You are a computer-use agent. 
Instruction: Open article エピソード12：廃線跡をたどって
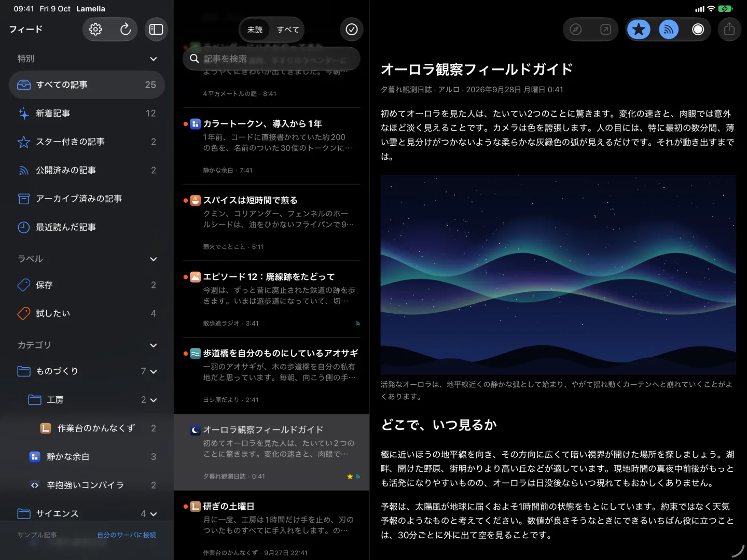point(271,299)
